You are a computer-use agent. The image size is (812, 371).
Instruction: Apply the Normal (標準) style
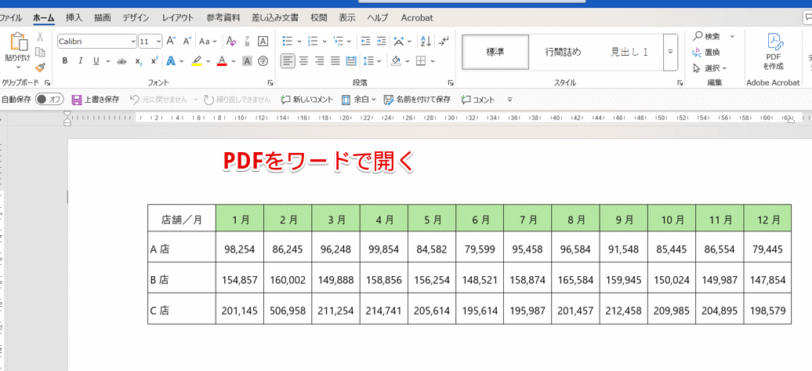coord(496,52)
